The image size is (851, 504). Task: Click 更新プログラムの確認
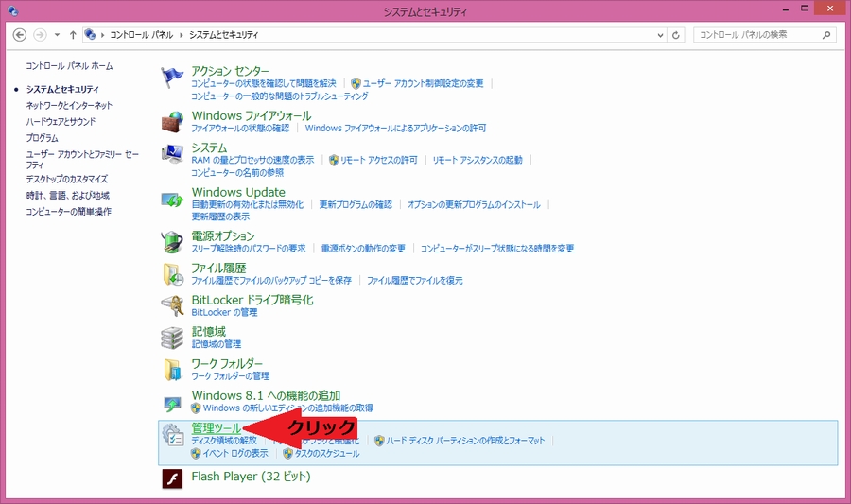(x=356, y=204)
